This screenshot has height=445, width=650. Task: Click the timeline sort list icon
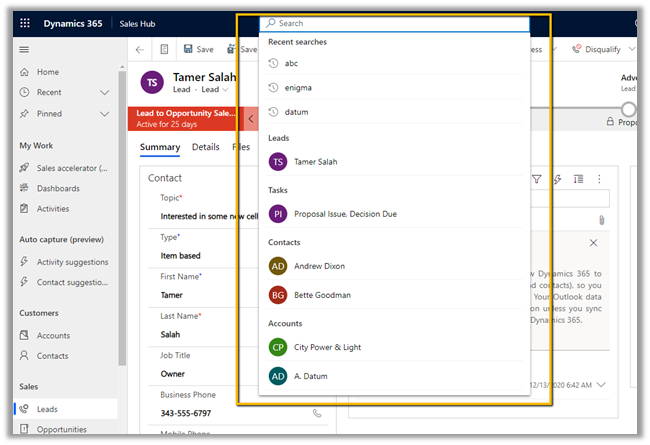point(578,179)
